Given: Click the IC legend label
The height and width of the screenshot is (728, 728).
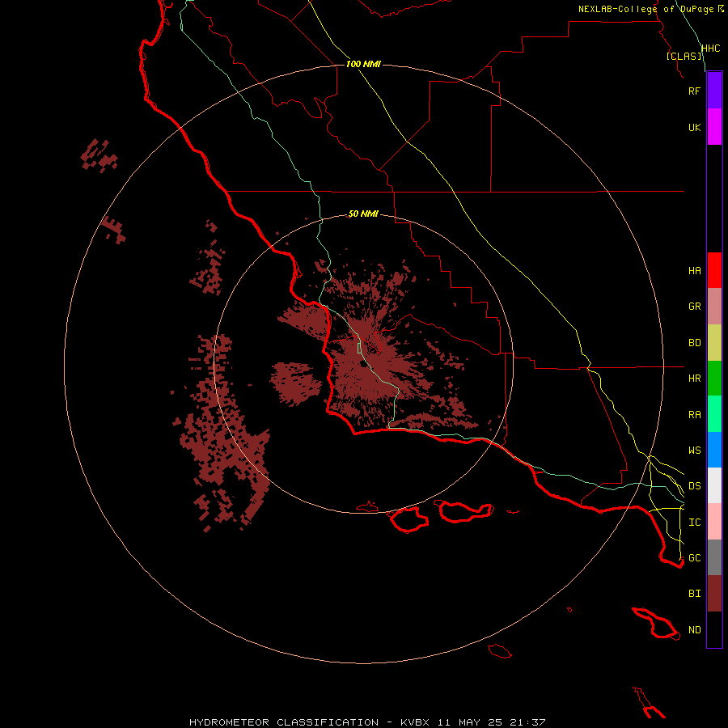Looking at the screenshot, I should tap(694, 523).
